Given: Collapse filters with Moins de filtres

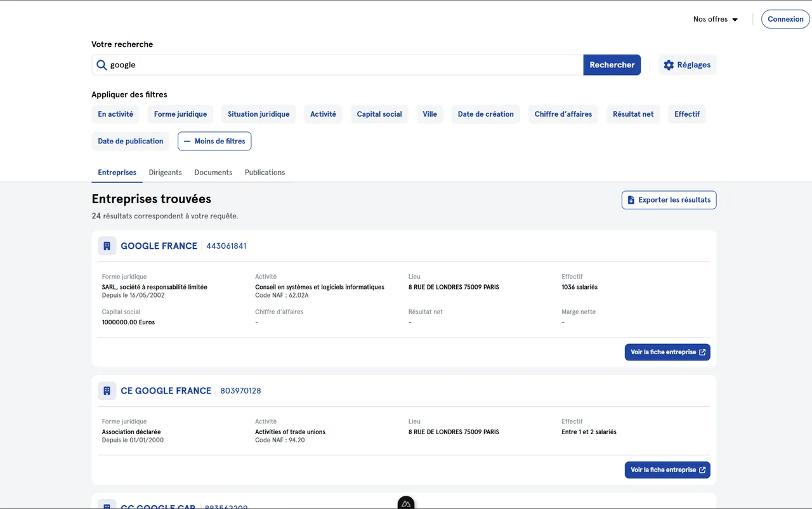Looking at the screenshot, I should point(214,141).
